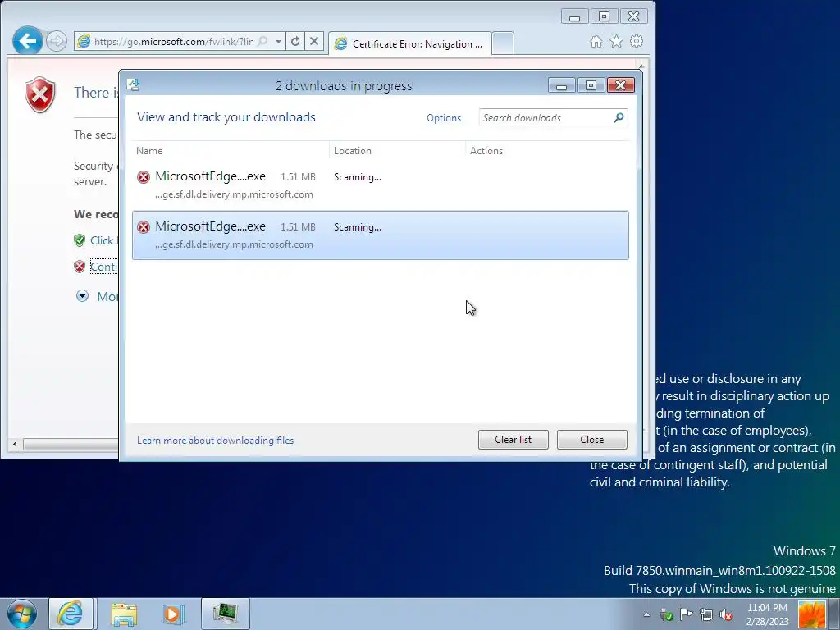Open Windows Media Player from the taskbar
840x630 pixels.
coord(173,614)
